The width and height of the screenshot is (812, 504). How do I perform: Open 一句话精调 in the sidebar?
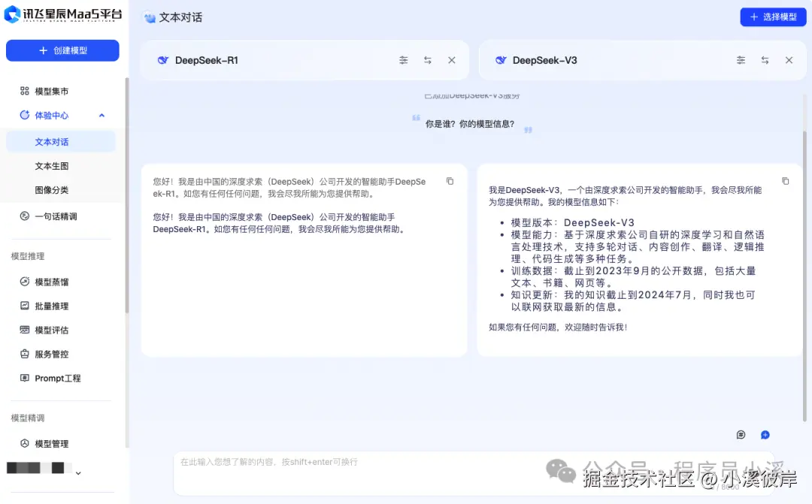click(56, 216)
